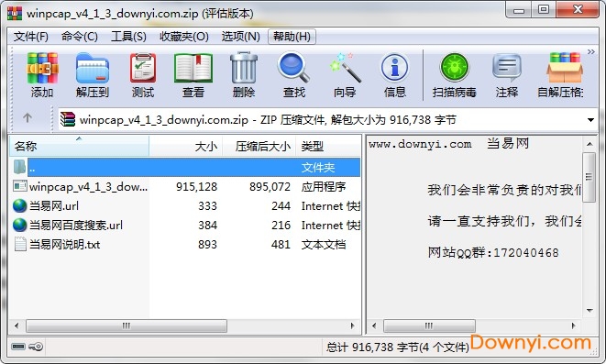Click the file list scroll right arrow
This screenshot has height=364, width=606.
click(x=352, y=325)
